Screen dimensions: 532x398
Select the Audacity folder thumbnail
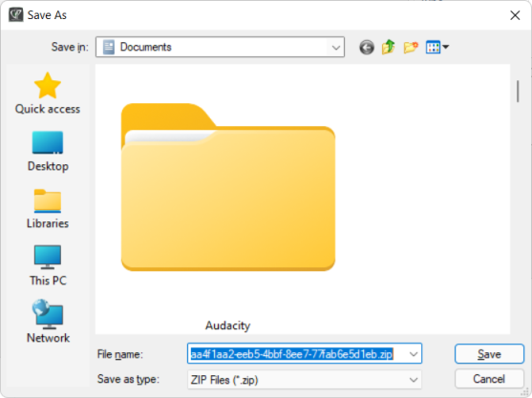pyautogui.click(x=228, y=187)
